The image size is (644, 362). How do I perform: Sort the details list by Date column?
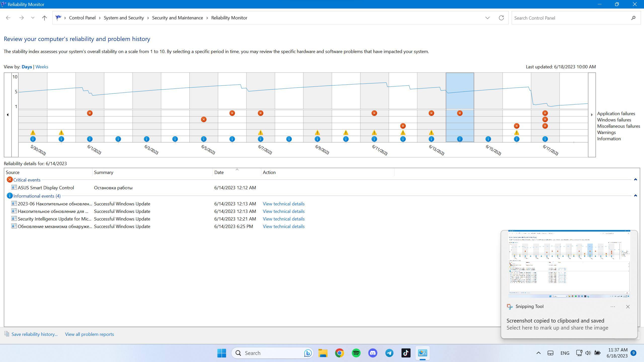tap(219, 172)
